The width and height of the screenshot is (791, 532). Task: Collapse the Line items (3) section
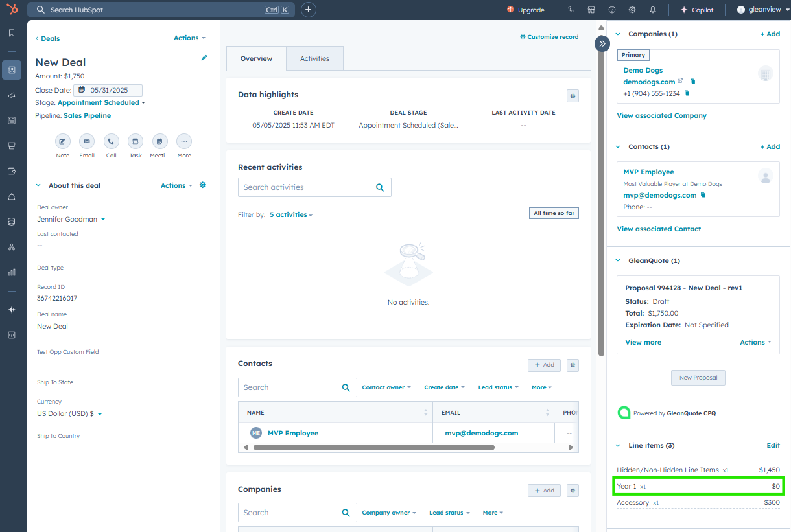coord(618,445)
